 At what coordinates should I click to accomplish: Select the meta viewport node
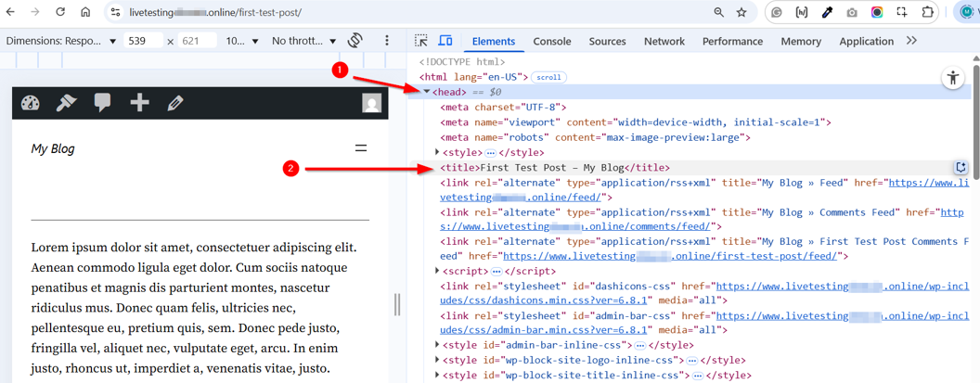tap(635, 121)
